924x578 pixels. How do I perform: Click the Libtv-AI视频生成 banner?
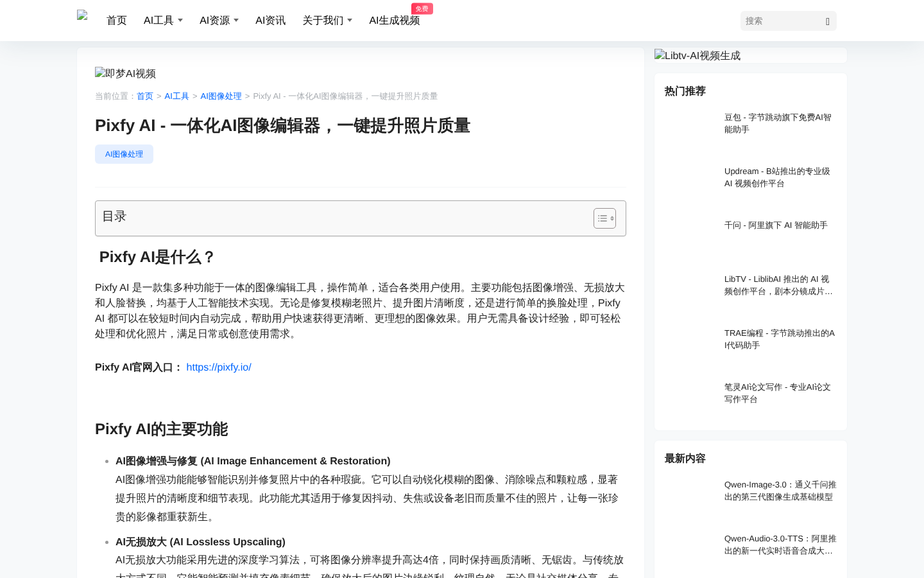point(697,55)
